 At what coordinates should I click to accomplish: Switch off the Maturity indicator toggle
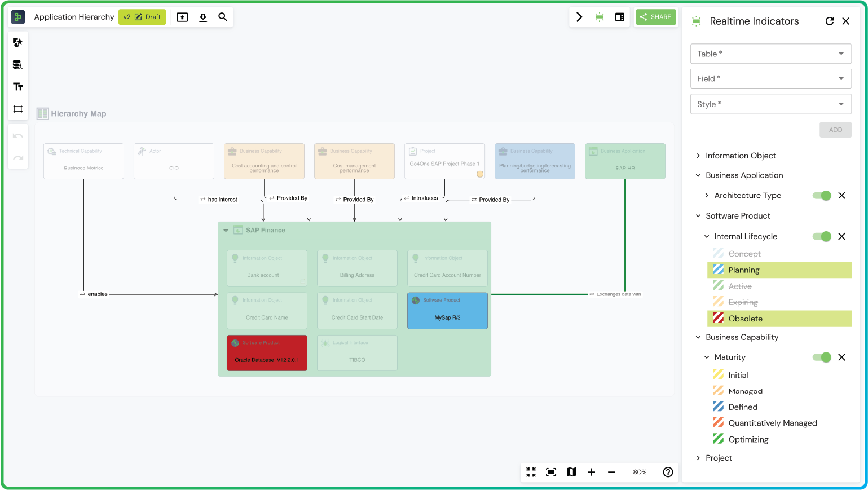point(822,357)
